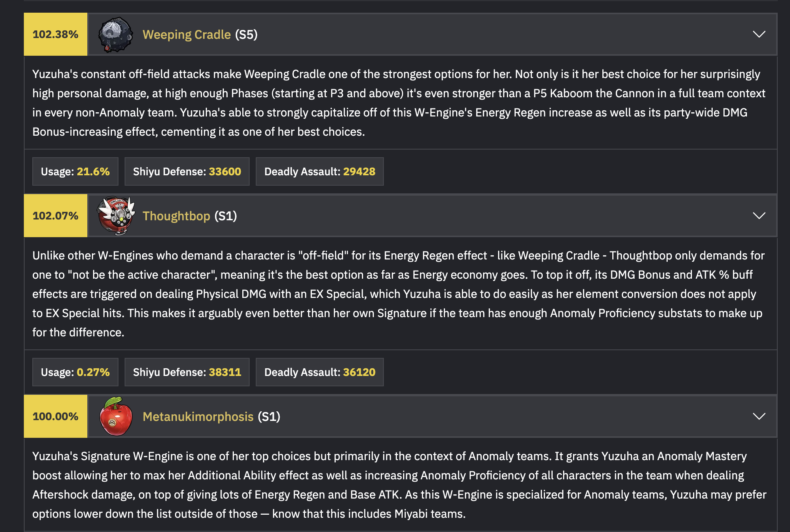Open the Metanukimorphosis name link
The image size is (790, 532).
point(198,417)
